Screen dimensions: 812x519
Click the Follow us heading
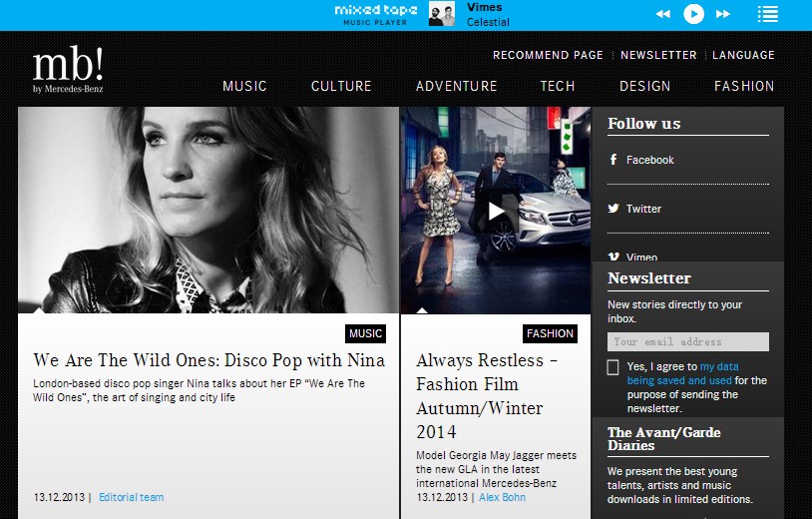(643, 124)
